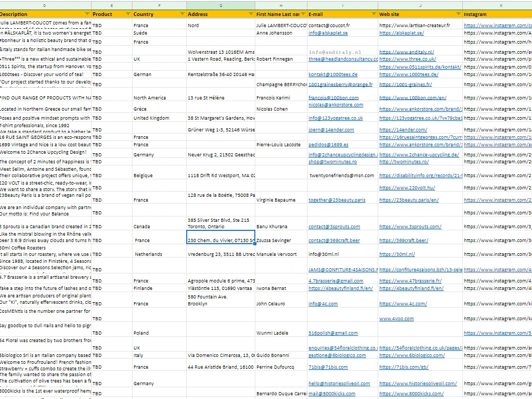This screenshot has height=399, width=532.
Task: Open the kontakt@1000tees.de email link
Action: 333,74
